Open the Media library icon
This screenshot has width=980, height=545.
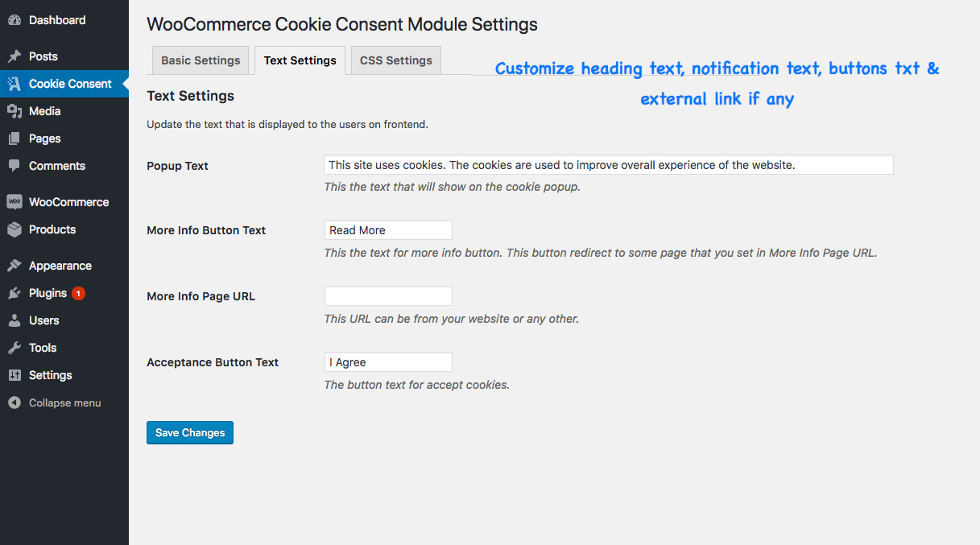coord(14,110)
